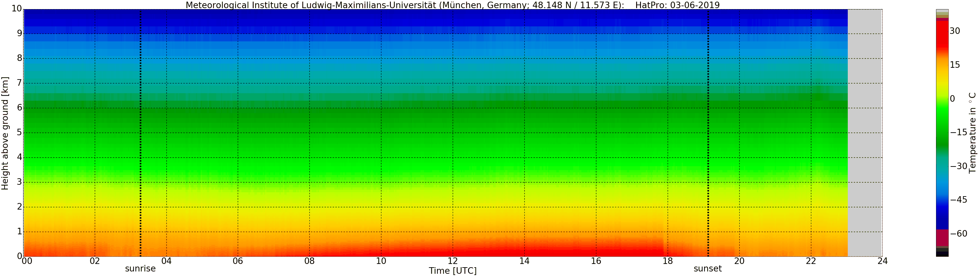Pick the crimson segment near −60 on colorbar

(x=942, y=238)
